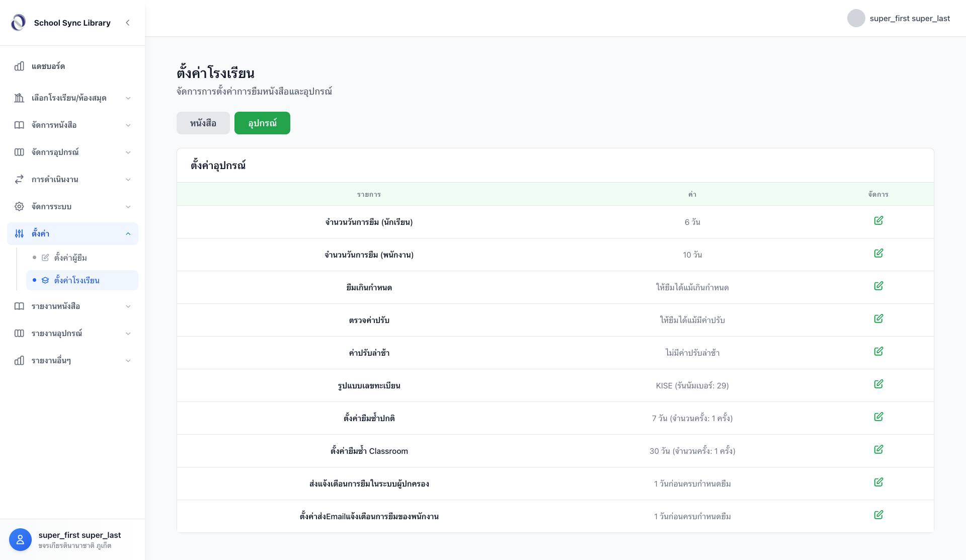Click edit icon for student borrow days

tap(878, 221)
